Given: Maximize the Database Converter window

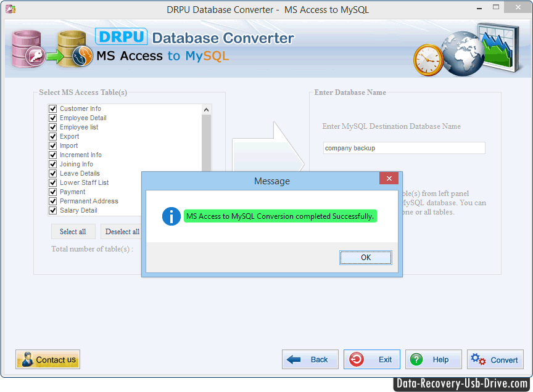Looking at the screenshot, I should [496, 7].
